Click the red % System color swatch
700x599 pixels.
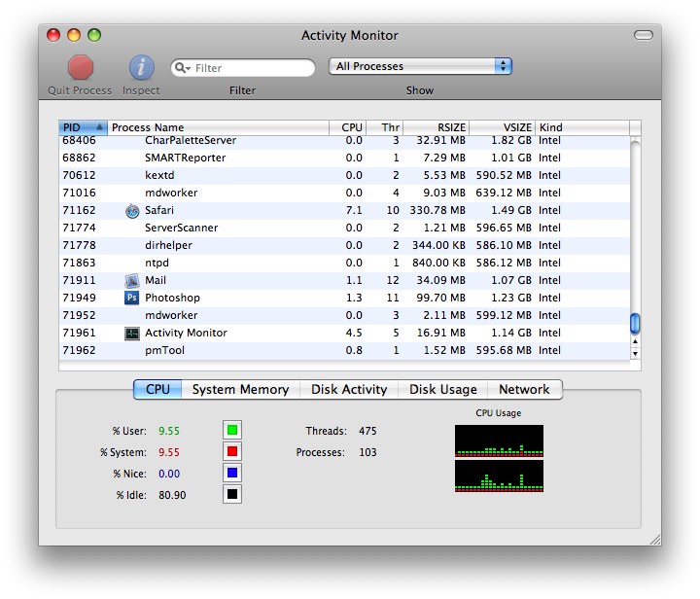(x=232, y=451)
